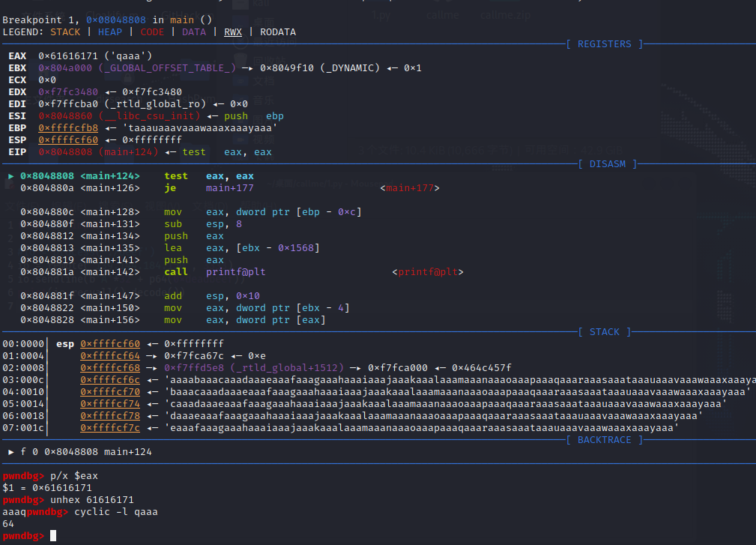Click the ESP register address 0xffffcf60
The image size is (756, 545).
(x=68, y=140)
